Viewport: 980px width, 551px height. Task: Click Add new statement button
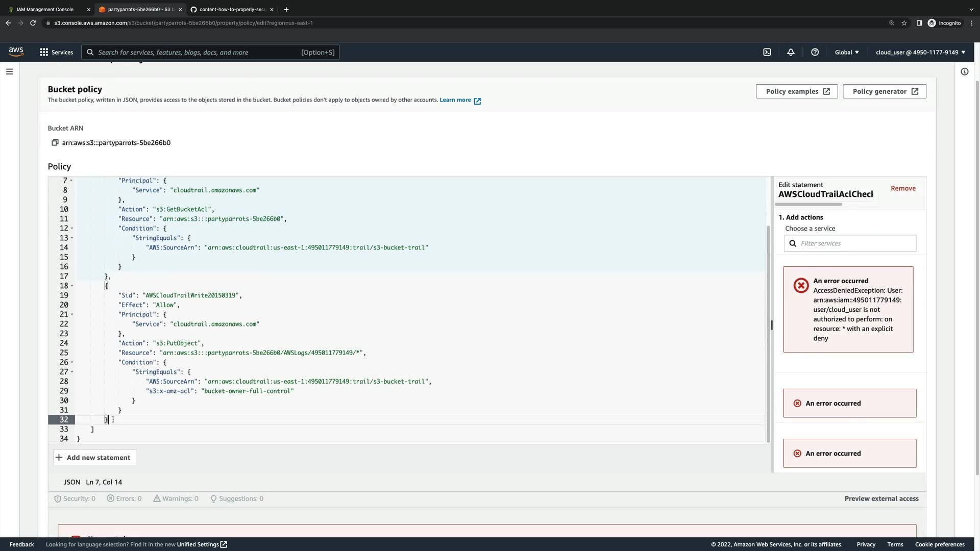pyautogui.click(x=94, y=458)
